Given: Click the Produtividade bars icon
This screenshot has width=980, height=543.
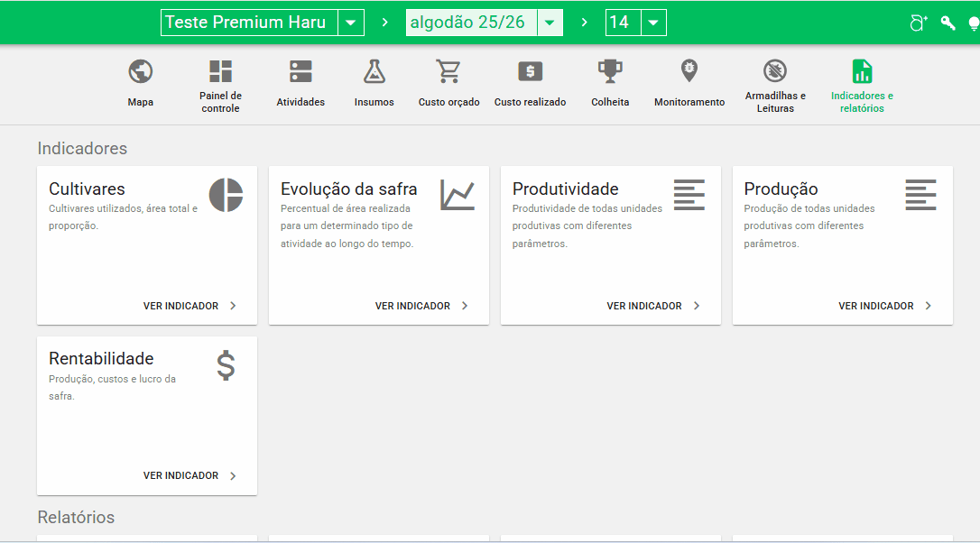Looking at the screenshot, I should pyautogui.click(x=689, y=195).
